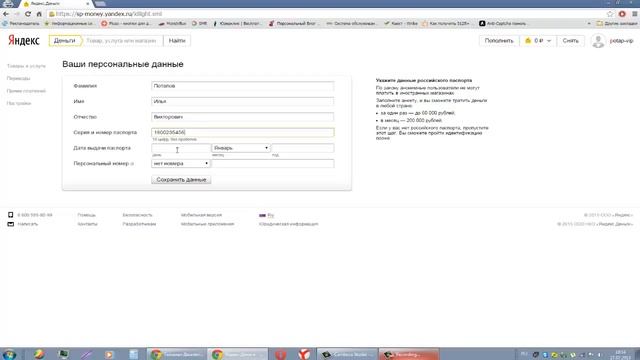The width and height of the screenshot is (640, 360).
Task: Focus the Имя field
Action: point(242,101)
